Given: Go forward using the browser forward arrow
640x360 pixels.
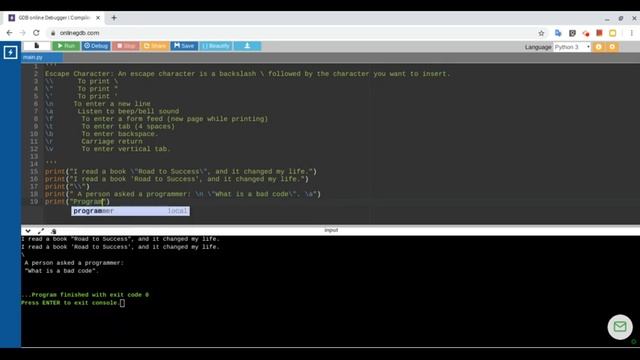Looking at the screenshot, I should click(x=22, y=33).
